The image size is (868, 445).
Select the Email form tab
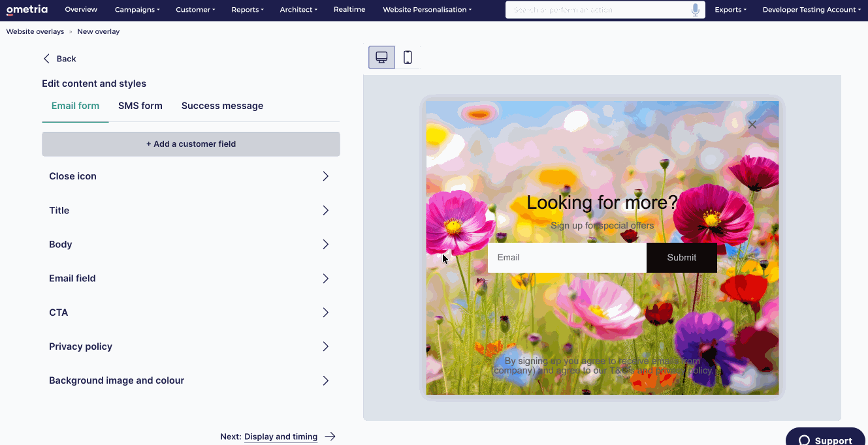point(75,106)
